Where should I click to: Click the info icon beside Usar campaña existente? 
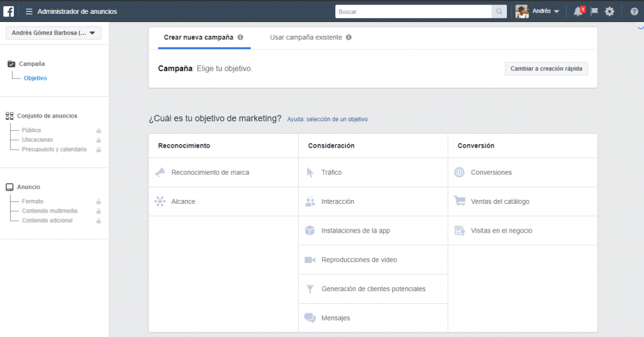pyautogui.click(x=348, y=37)
